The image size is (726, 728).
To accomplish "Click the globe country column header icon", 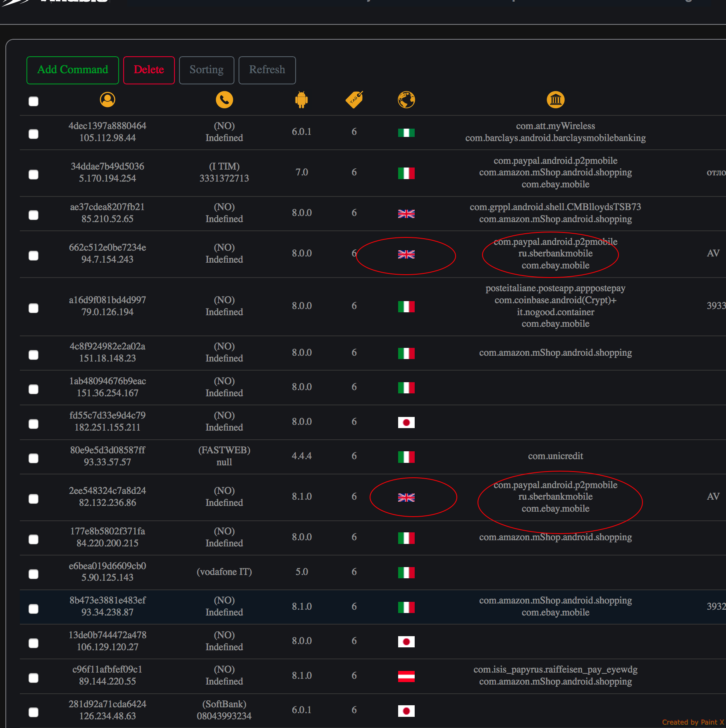I will tap(406, 100).
